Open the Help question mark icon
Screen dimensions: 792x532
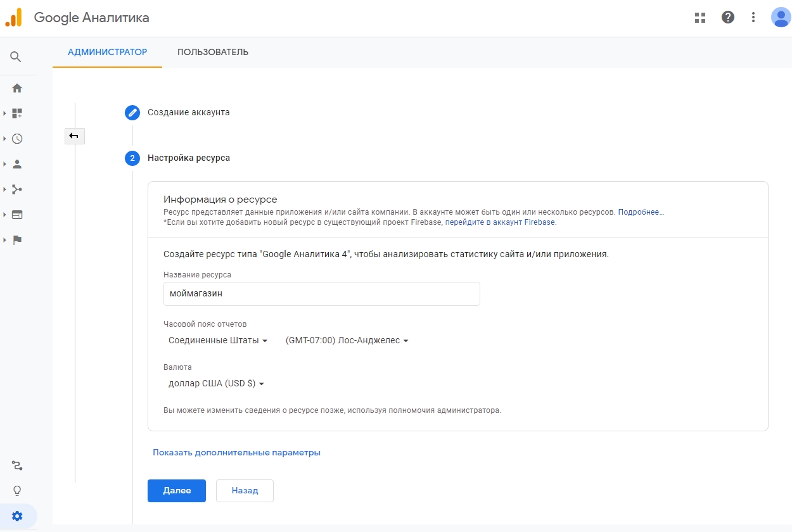[x=728, y=18]
